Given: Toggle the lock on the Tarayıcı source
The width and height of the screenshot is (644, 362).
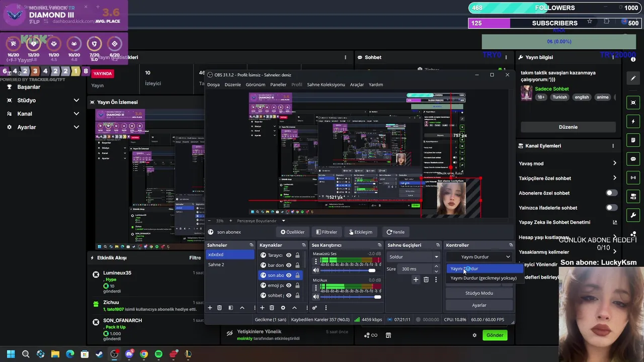Looking at the screenshot, I should coord(297,255).
